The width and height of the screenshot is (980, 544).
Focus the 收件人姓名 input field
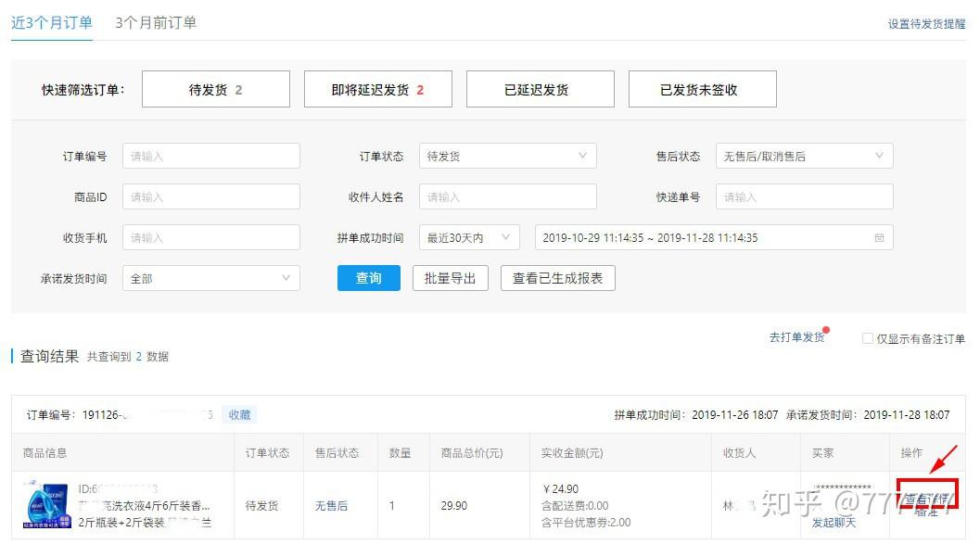point(507,196)
